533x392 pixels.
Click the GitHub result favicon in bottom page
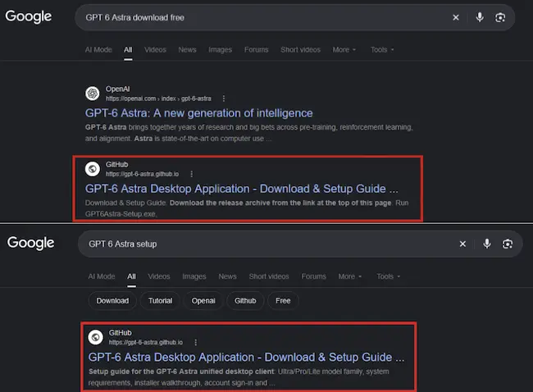coord(95,337)
